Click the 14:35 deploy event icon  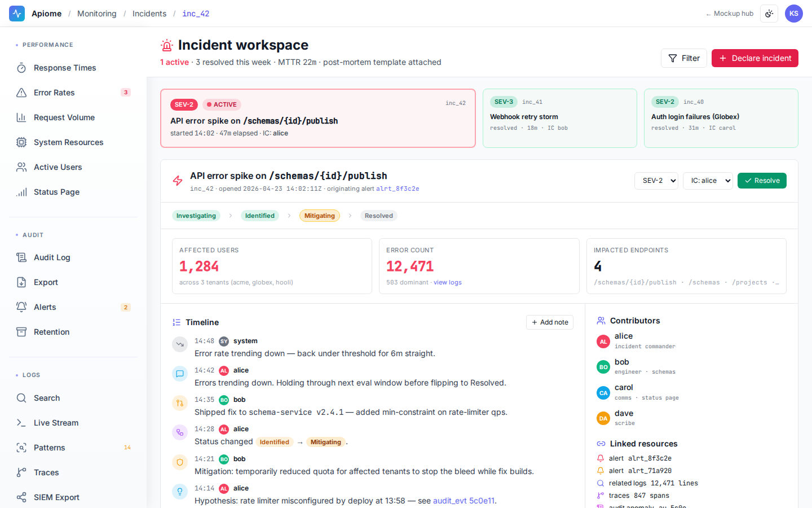(180, 402)
